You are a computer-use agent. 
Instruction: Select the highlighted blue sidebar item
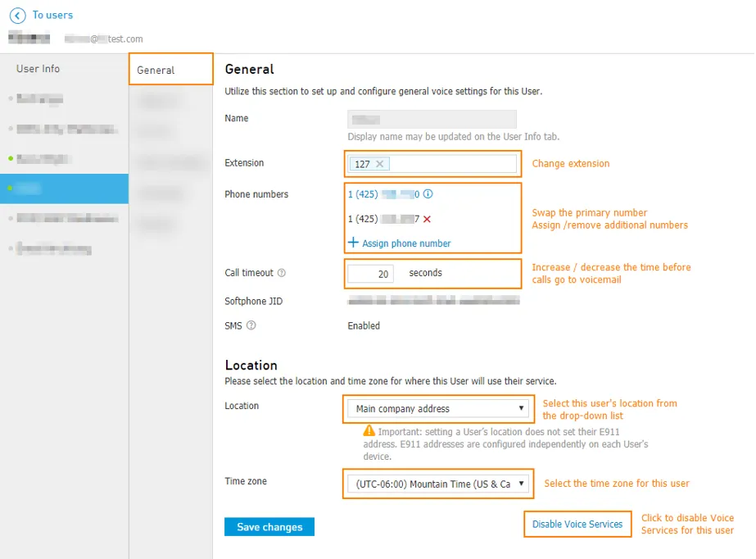pos(64,188)
